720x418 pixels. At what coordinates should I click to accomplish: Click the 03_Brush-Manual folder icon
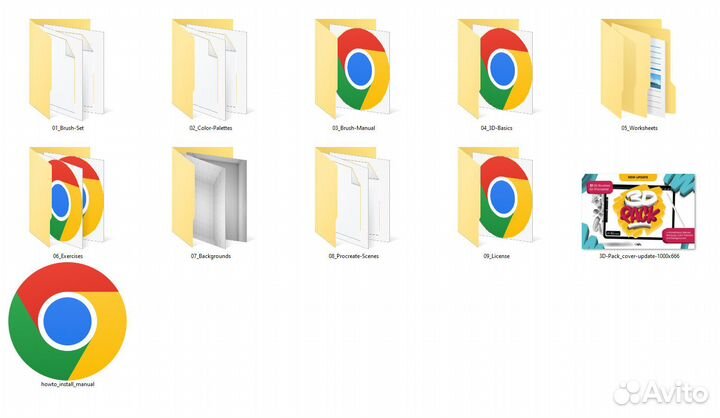(x=353, y=69)
